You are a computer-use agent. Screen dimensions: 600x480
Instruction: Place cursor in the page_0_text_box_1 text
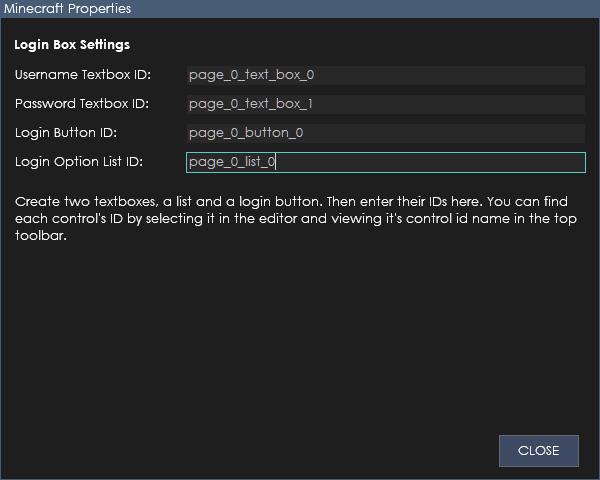(251, 104)
